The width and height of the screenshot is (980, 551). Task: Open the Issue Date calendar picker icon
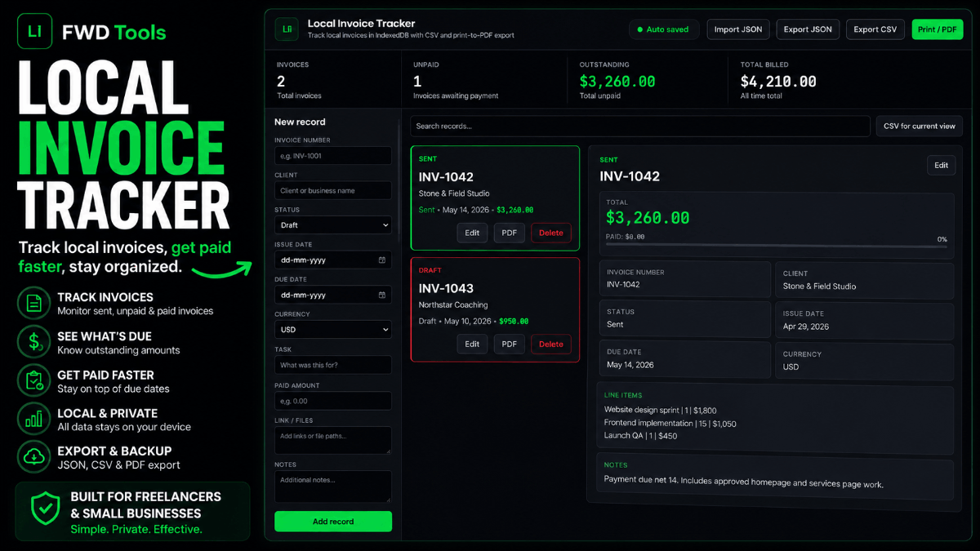pyautogui.click(x=382, y=260)
